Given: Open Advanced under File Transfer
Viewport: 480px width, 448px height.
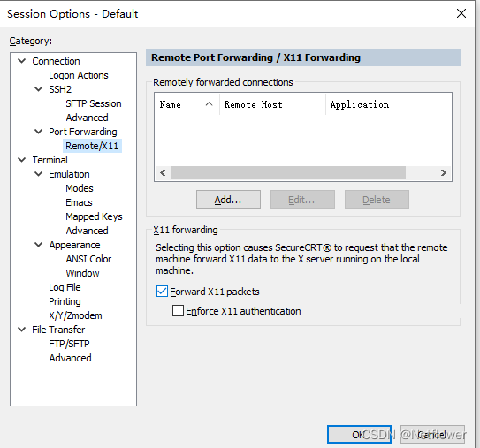Looking at the screenshot, I should coord(70,358).
